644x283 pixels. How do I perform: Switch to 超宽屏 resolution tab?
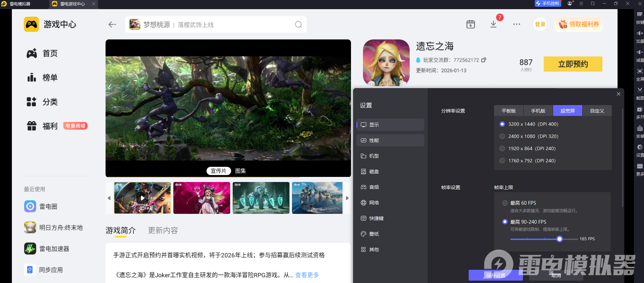(568, 111)
